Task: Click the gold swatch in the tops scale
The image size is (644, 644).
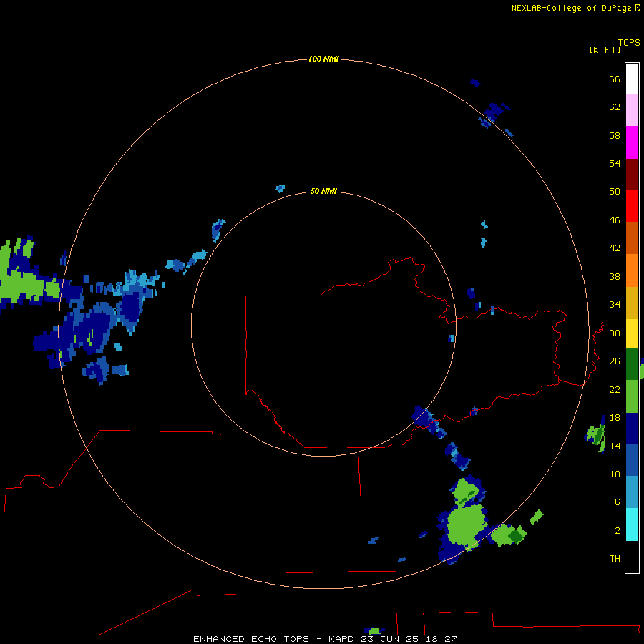Action: (632, 303)
